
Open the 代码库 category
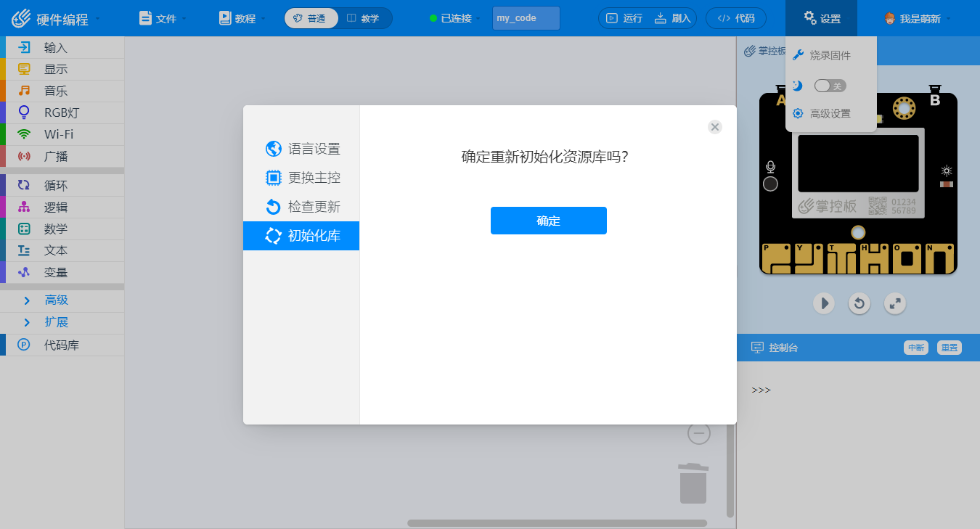(x=62, y=345)
